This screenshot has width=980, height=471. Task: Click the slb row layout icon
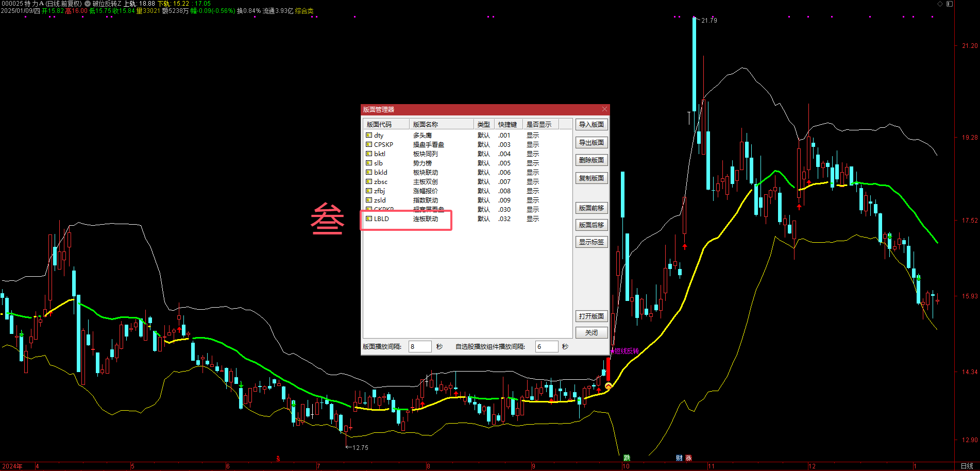368,163
